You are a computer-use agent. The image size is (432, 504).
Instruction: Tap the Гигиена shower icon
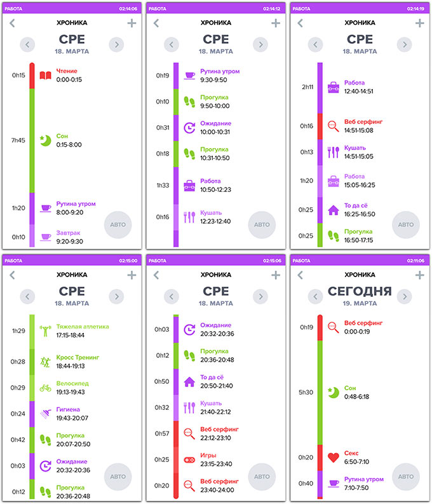click(45, 412)
